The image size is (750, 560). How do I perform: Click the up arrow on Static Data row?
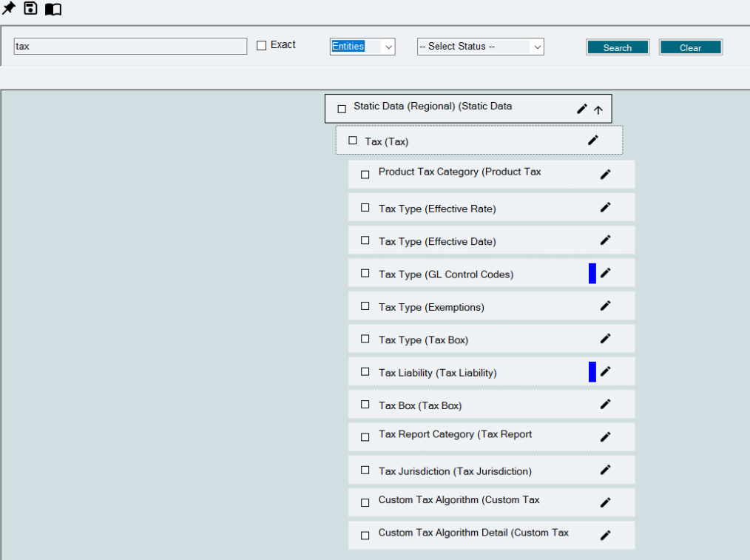pos(598,110)
